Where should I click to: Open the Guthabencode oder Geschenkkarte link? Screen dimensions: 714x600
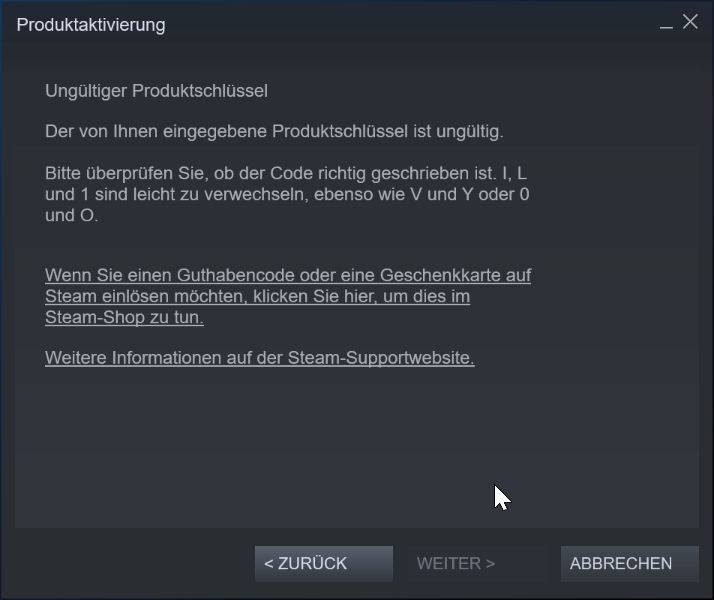(288, 296)
